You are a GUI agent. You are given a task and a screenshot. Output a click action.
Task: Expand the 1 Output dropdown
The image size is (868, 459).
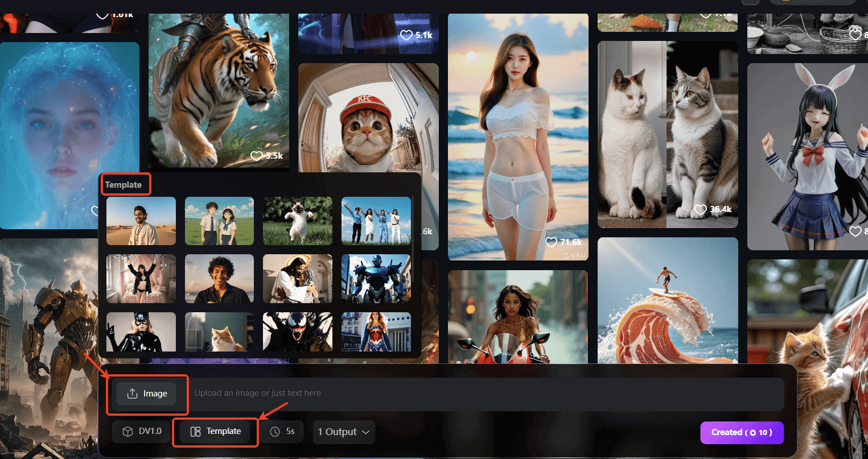pos(344,432)
